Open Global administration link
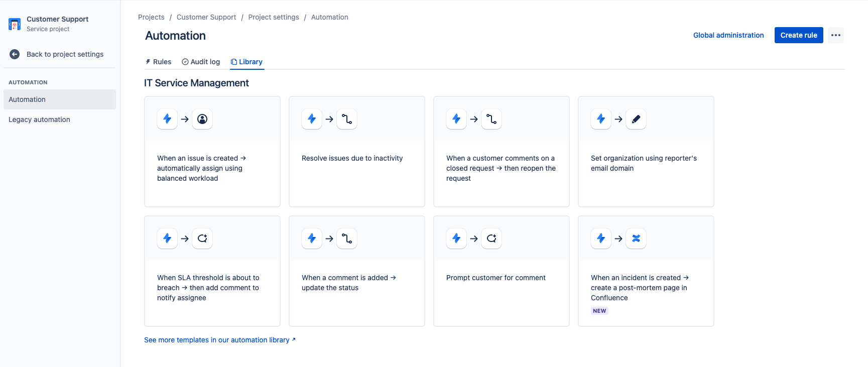The height and width of the screenshot is (367, 868). pos(728,35)
